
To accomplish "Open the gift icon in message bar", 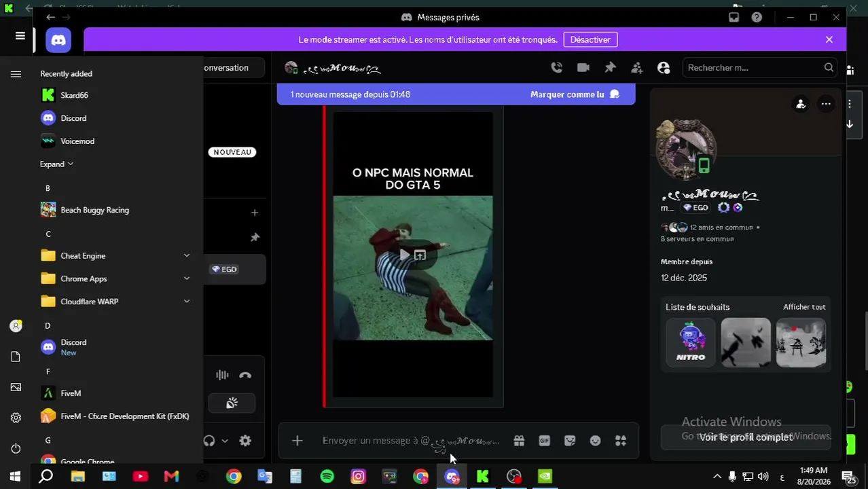I will [519, 441].
